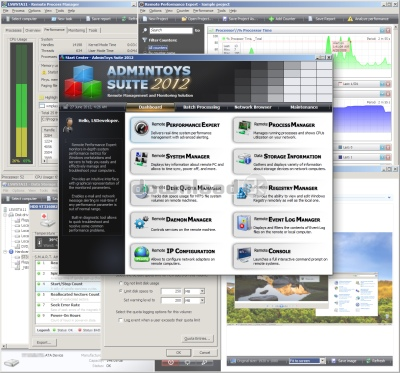400x373 pixels.
Task: Open Remote IP Configuration globe icon
Action: pyautogui.click(x=141, y=254)
